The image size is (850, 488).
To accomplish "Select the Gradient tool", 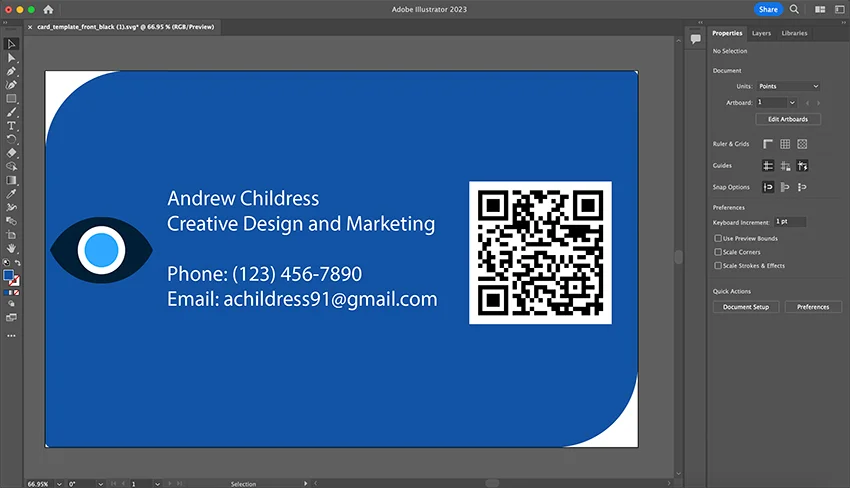I will click(11, 180).
